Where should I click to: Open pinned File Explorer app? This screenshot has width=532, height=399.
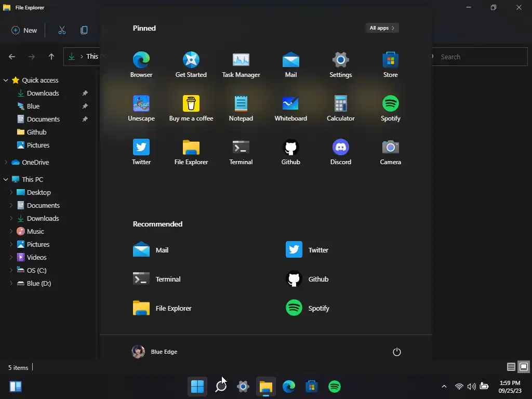191,152
